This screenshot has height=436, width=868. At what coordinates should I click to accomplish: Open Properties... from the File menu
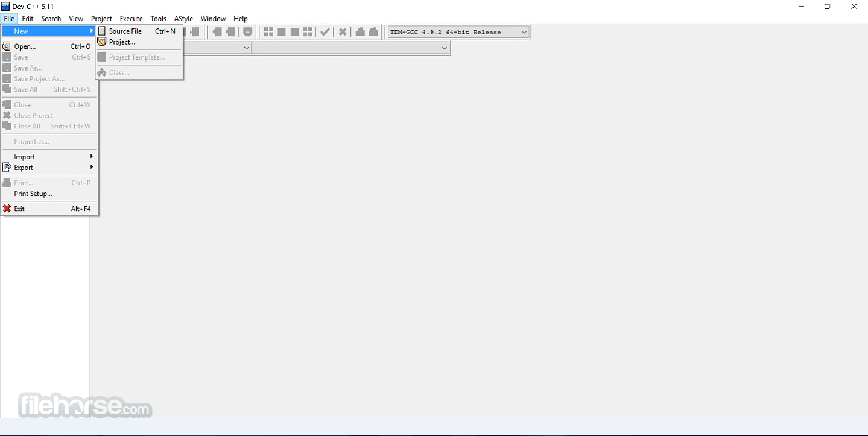point(49,142)
